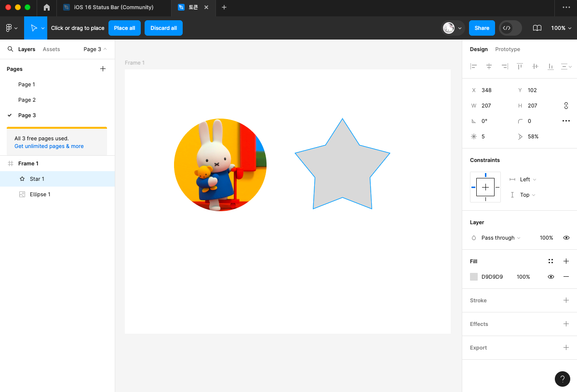Click the Align right icon
The width and height of the screenshot is (577, 392).
[505, 66]
